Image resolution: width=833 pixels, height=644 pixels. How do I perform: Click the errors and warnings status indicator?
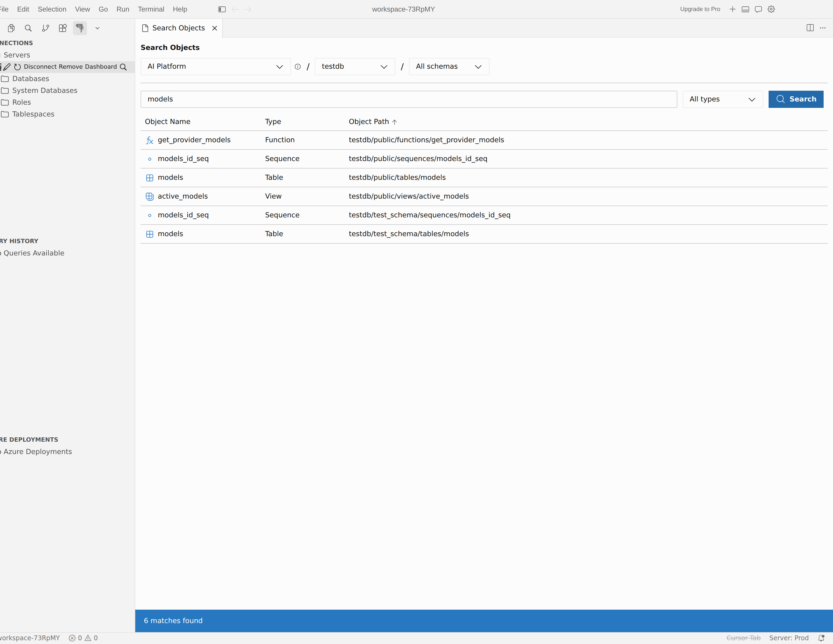(83, 638)
